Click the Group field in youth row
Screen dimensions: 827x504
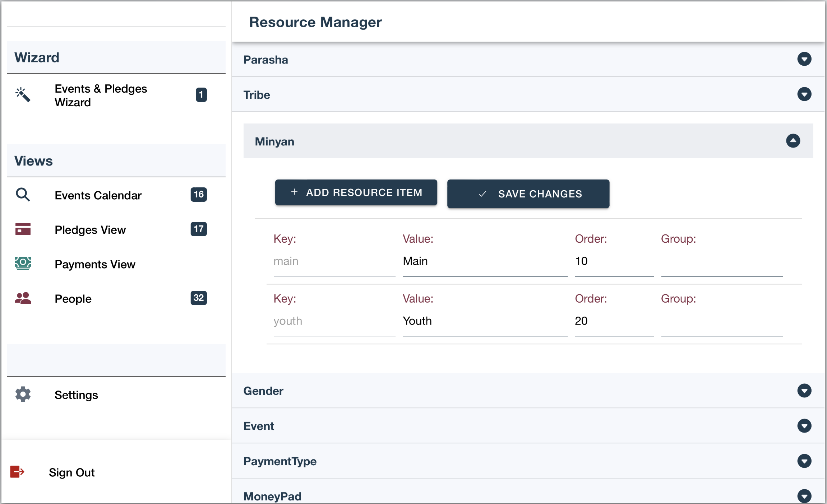(x=722, y=321)
